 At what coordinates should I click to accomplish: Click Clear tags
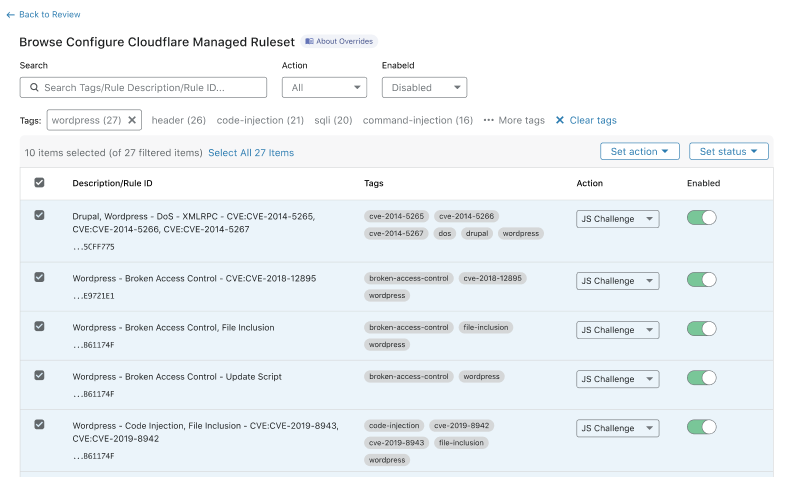[586, 120]
